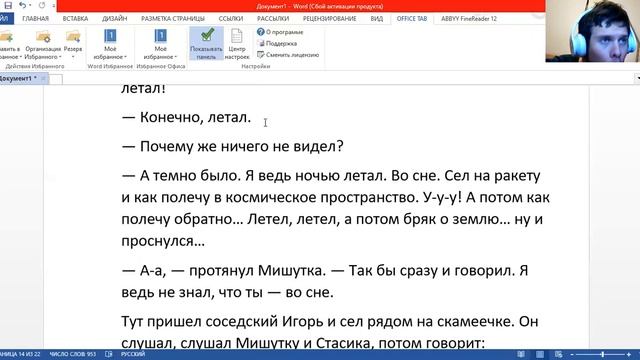Viewport: 640px width, 360px height.
Task: Click the zoom slider handle
Action: click(602, 355)
